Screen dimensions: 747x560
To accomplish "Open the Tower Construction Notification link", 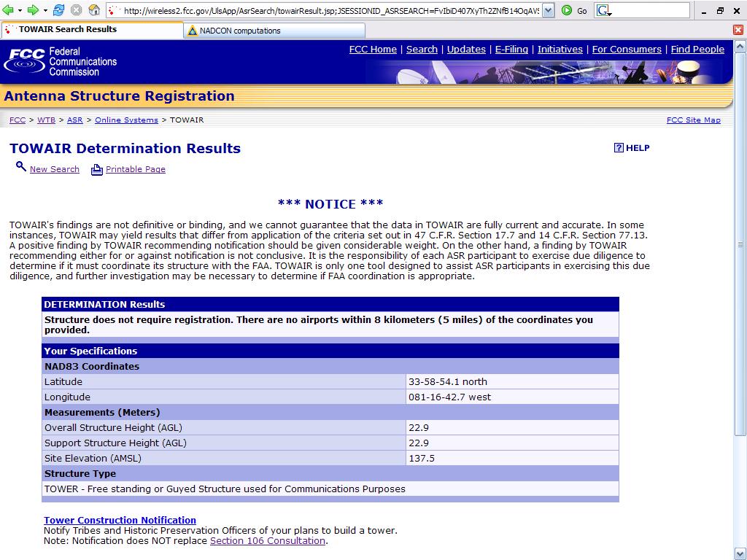I will point(120,520).
